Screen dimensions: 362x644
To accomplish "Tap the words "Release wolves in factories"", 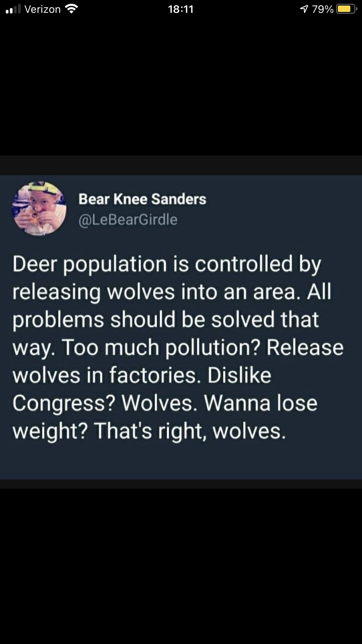I will coord(178,361).
